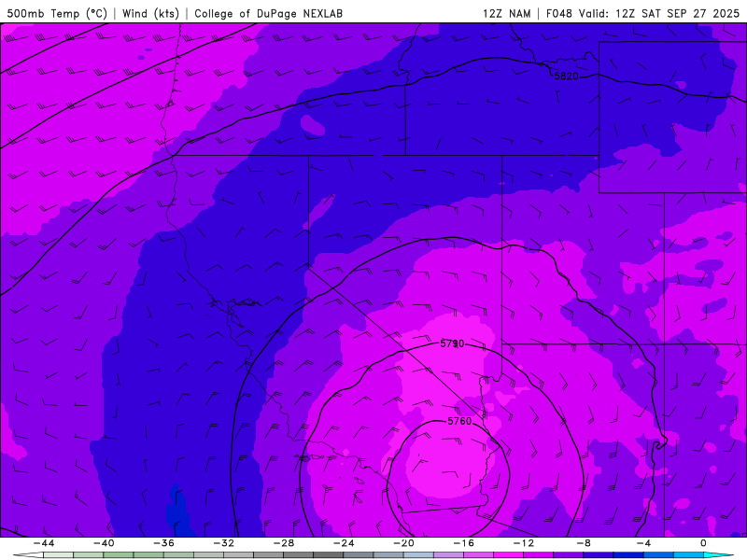Viewport: 747px width, 560px height.
Task: Click the -24 colorbar tick label
Action: click(344, 543)
